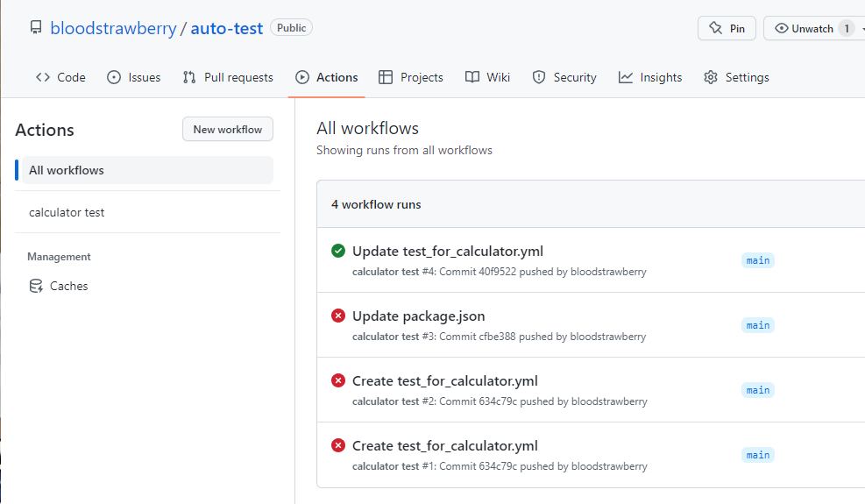This screenshot has height=504, width=865.
Task: Open the Wiki tab
Action: (487, 77)
